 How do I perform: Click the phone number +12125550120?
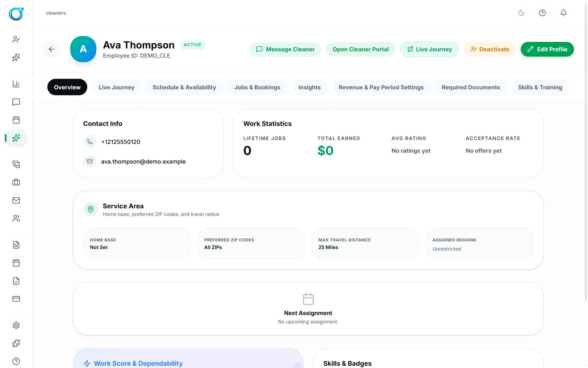pyautogui.click(x=121, y=142)
